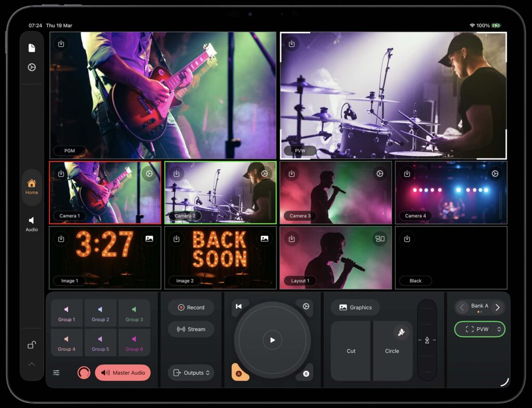Click the layout icon on the Layout 1 tile
This screenshot has height=408, width=532.
coord(381,239)
